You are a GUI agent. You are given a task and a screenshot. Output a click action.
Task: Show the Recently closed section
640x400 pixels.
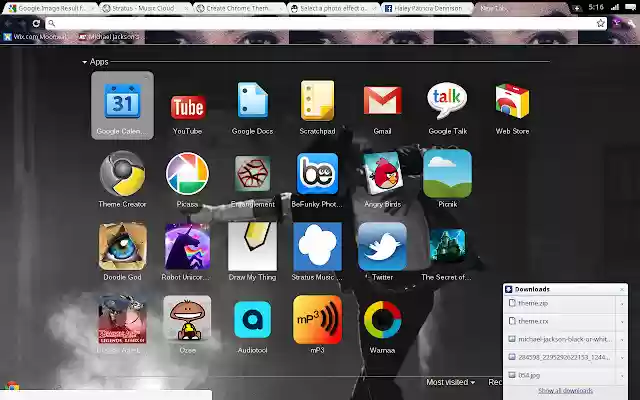(x=495, y=382)
